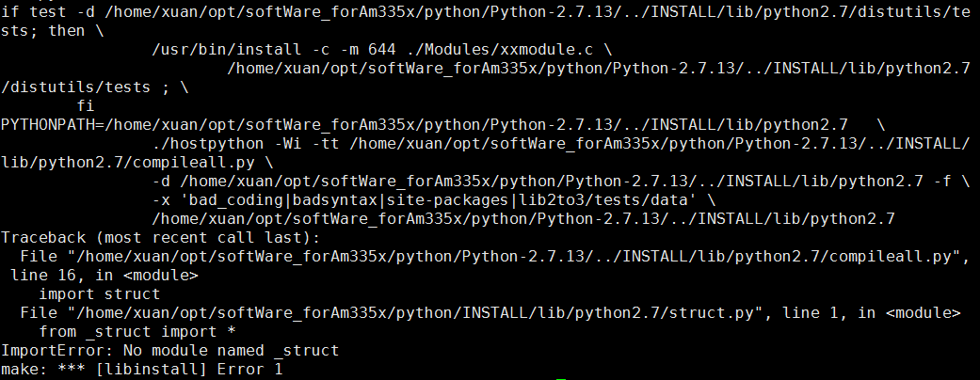The image size is (980, 380).
Task: Click the '-d /home/xuan/opt' option line
Action: click(x=561, y=182)
